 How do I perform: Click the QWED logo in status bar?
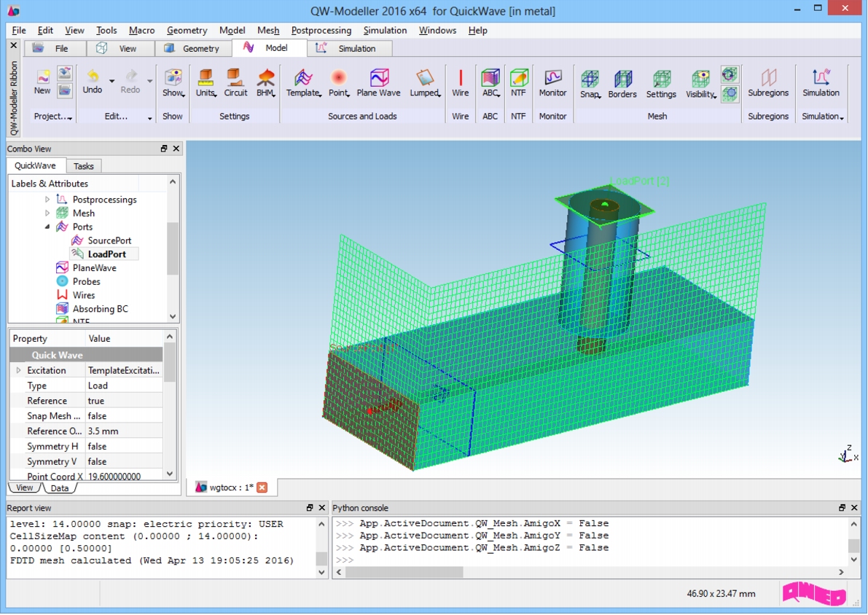click(814, 593)
